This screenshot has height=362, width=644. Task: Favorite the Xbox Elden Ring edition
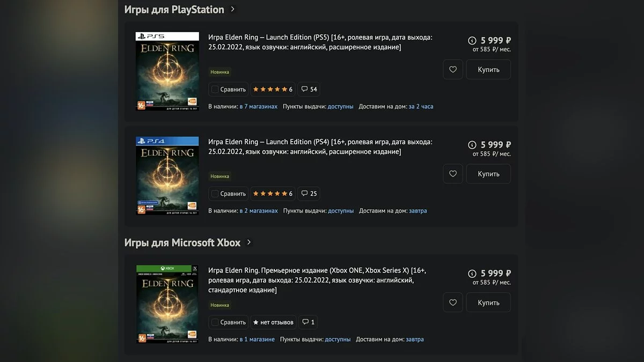coord(453,302)
